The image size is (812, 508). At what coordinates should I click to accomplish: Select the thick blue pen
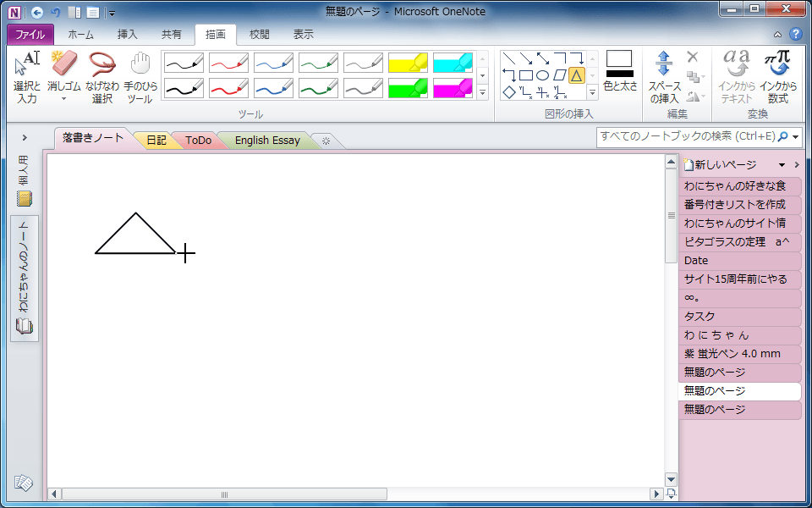click(x=273, y=88)
